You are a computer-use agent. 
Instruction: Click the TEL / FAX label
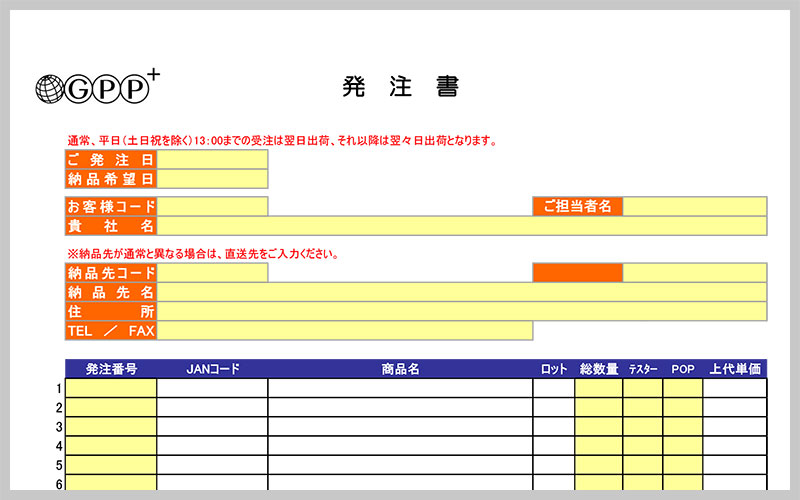pyautogui.click(x=111, y=331)
